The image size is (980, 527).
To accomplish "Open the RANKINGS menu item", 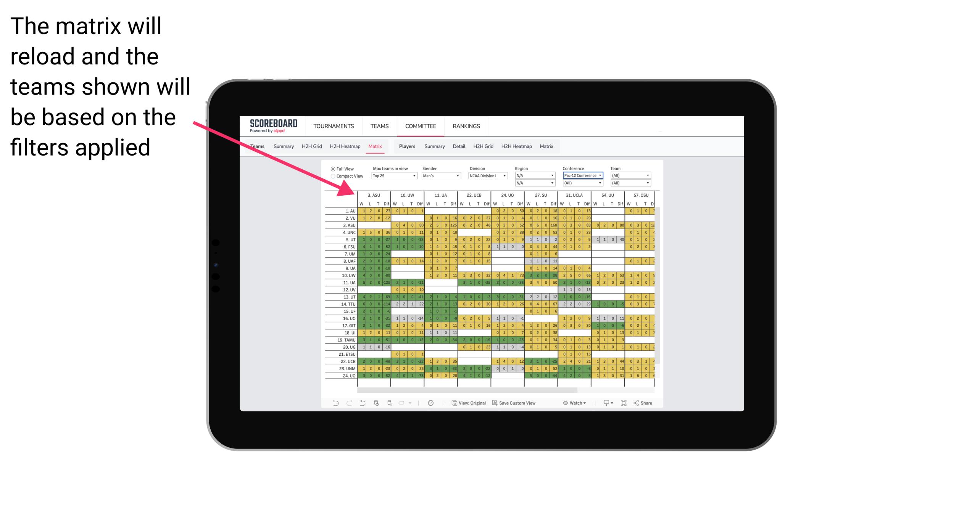I will 466,126.
